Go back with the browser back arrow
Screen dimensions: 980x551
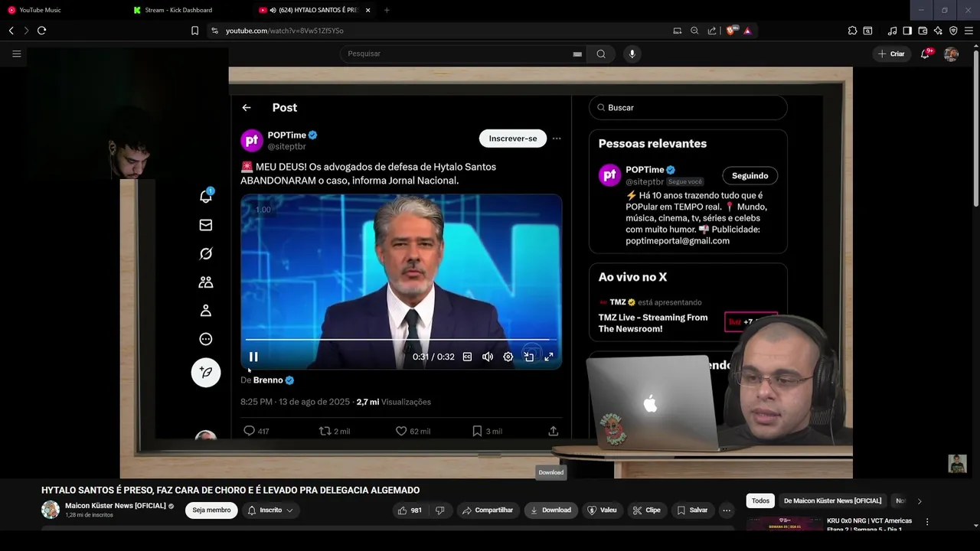click(x=11, y=31)
